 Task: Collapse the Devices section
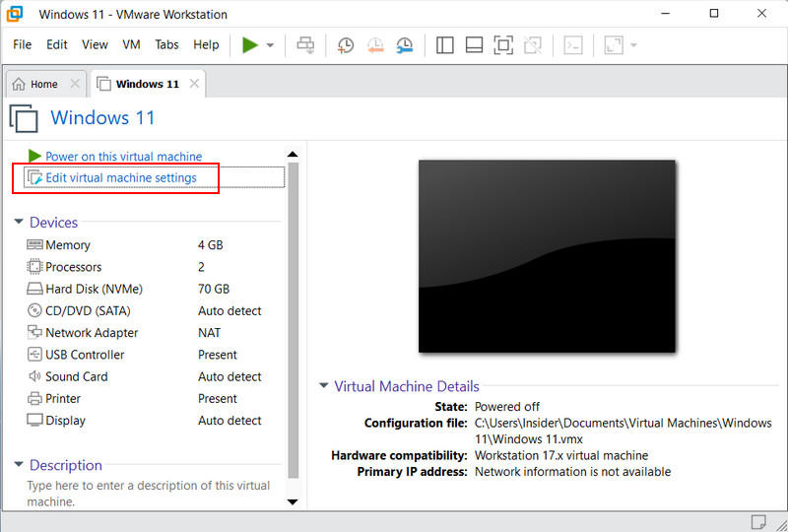tap(19, 222)
